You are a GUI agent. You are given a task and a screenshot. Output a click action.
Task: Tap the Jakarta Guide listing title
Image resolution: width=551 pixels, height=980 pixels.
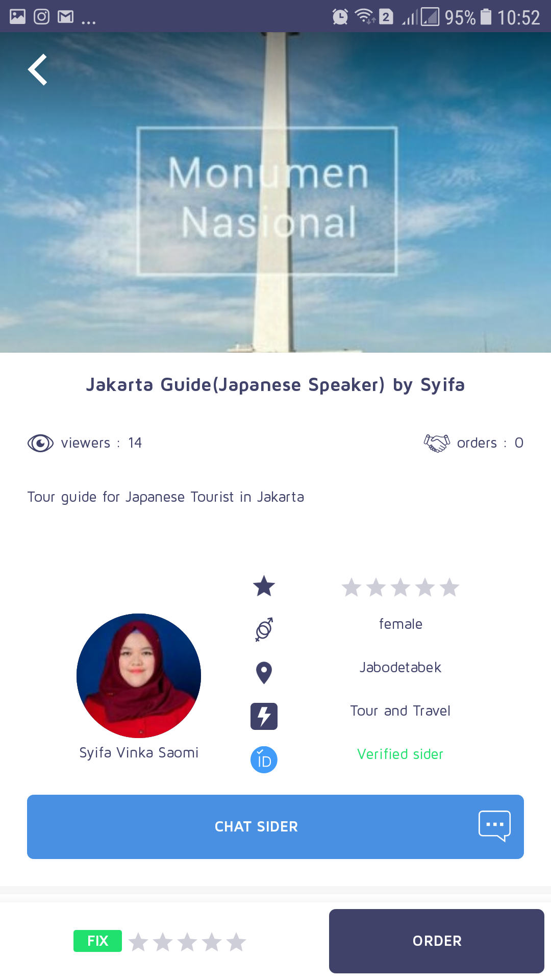(x=275, y=385)
